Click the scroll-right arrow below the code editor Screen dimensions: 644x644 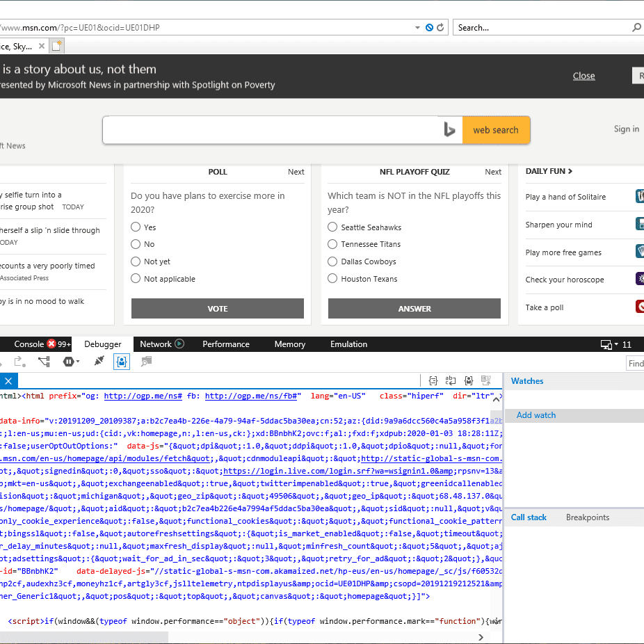point(481,637)
